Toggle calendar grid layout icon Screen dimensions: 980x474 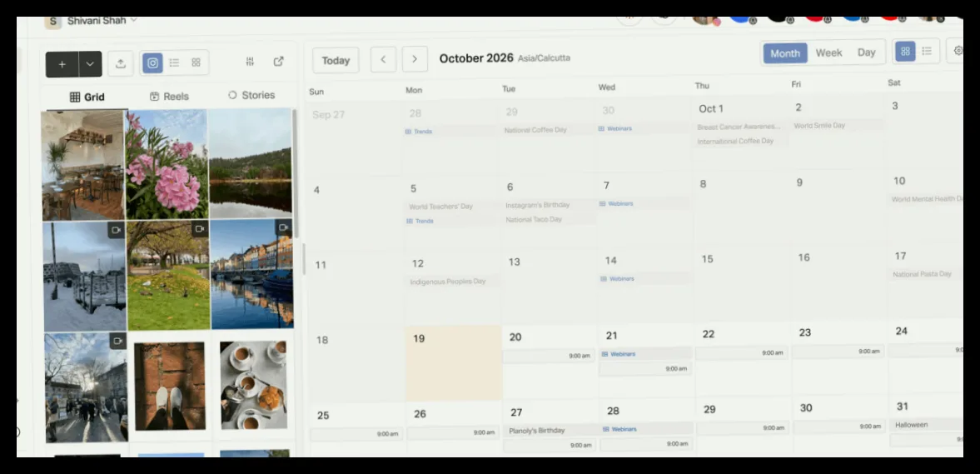click(x=905, y=52)
